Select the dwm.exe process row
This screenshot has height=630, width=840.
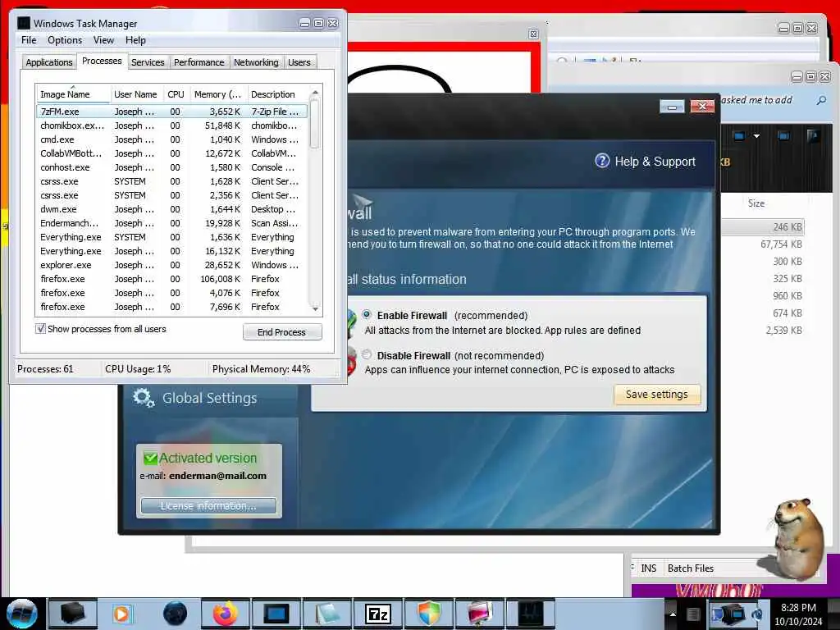coord(171,209)
